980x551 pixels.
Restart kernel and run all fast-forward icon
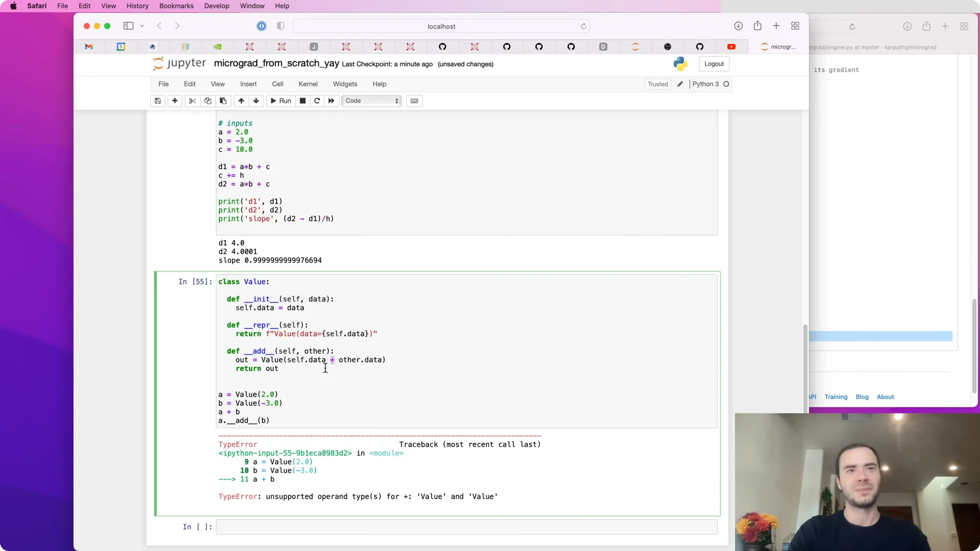pos(331,101)
